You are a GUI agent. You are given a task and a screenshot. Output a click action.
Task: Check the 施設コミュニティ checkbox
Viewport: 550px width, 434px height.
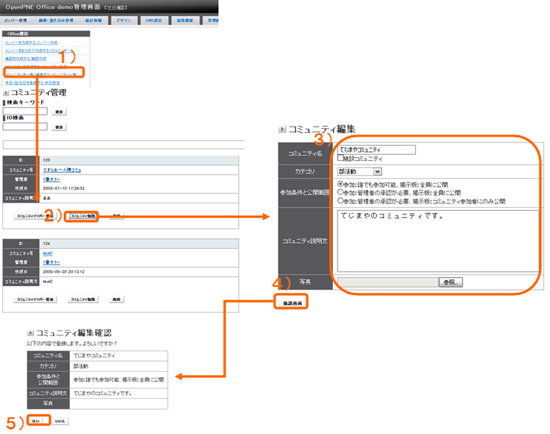340,158
